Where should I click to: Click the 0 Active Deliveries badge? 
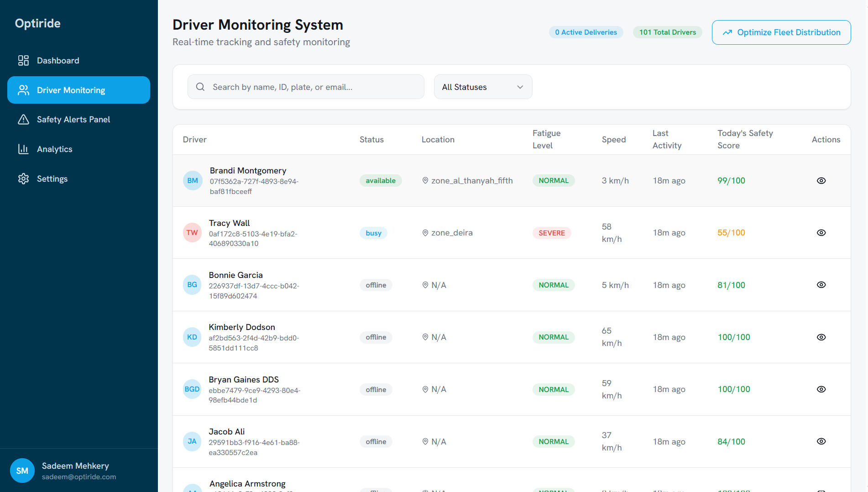click(586, 32)
